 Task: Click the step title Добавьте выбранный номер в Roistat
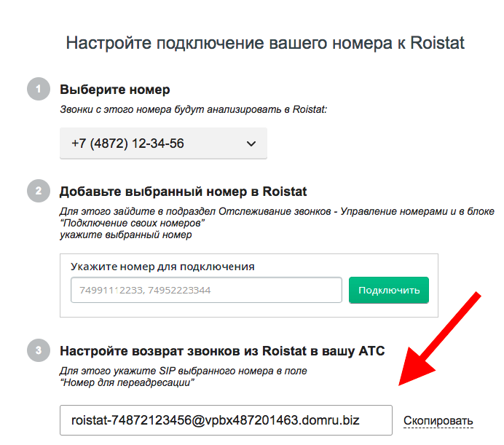184,192
